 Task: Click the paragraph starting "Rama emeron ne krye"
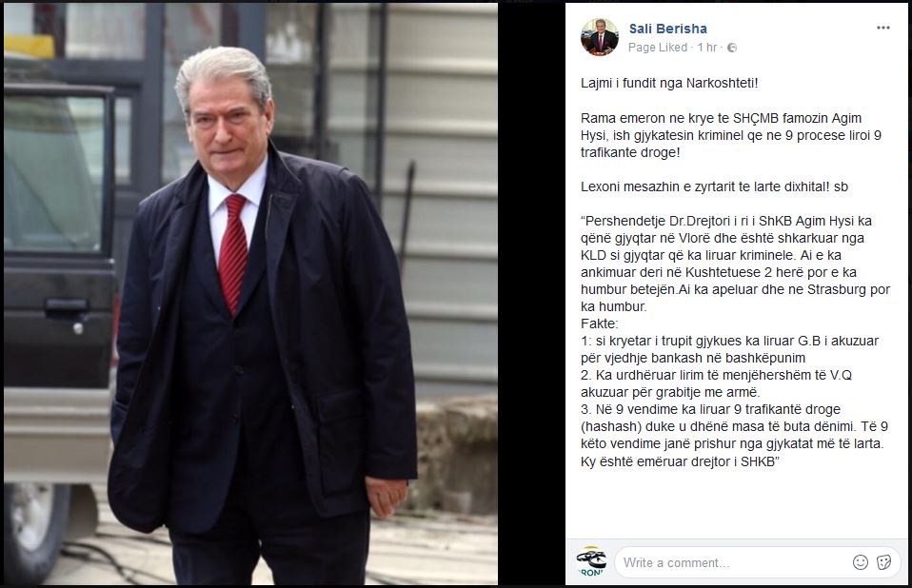tap(731, 135)
